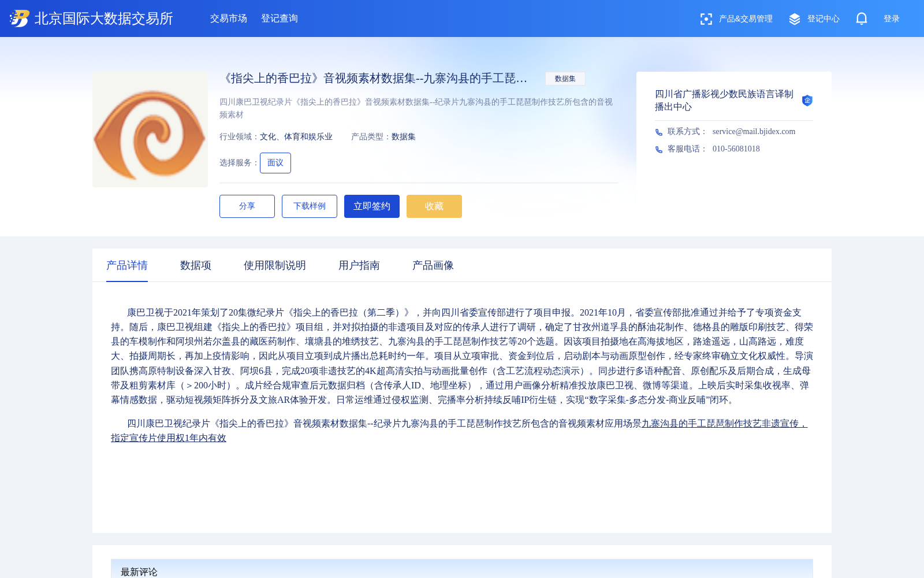
Task: Click the phone icon beside 联系方式
Action: [659, 132]
